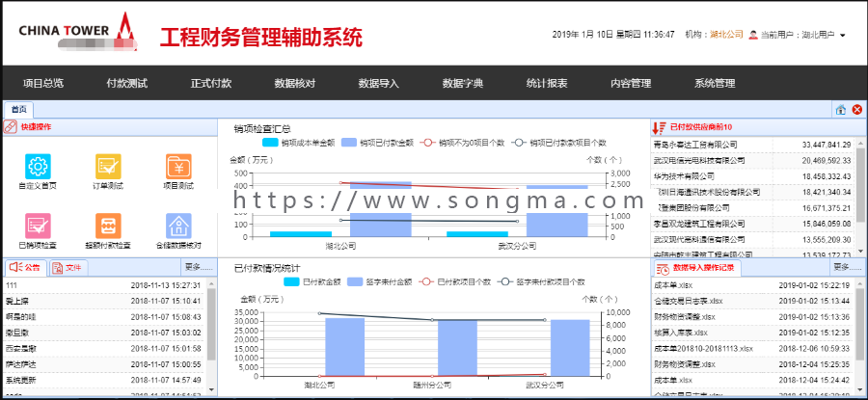Screen dimensions: 868x400
Task: Click the 数据导入操作记录 list scrollbar up arrow
Action: coord(860,282)
